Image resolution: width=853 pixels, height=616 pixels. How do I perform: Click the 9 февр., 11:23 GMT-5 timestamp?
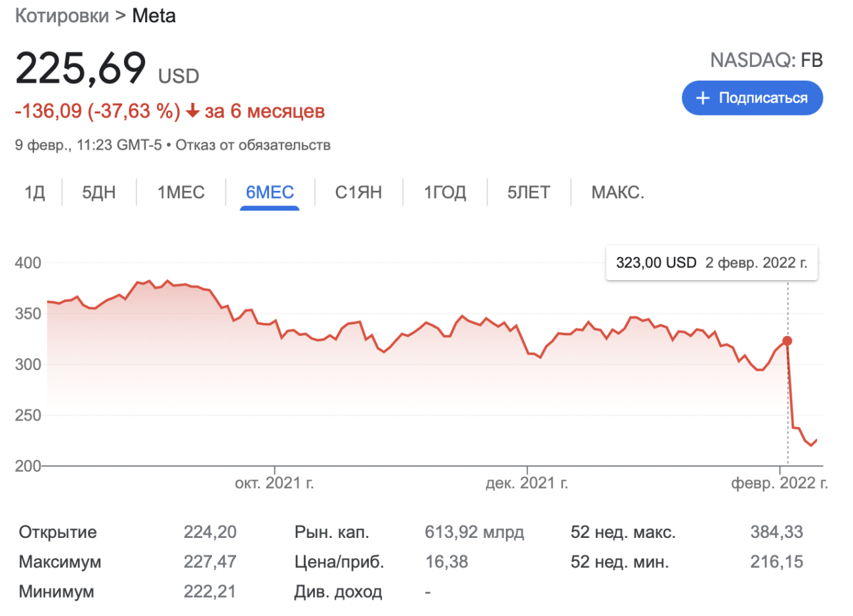(x=89, y=145)
